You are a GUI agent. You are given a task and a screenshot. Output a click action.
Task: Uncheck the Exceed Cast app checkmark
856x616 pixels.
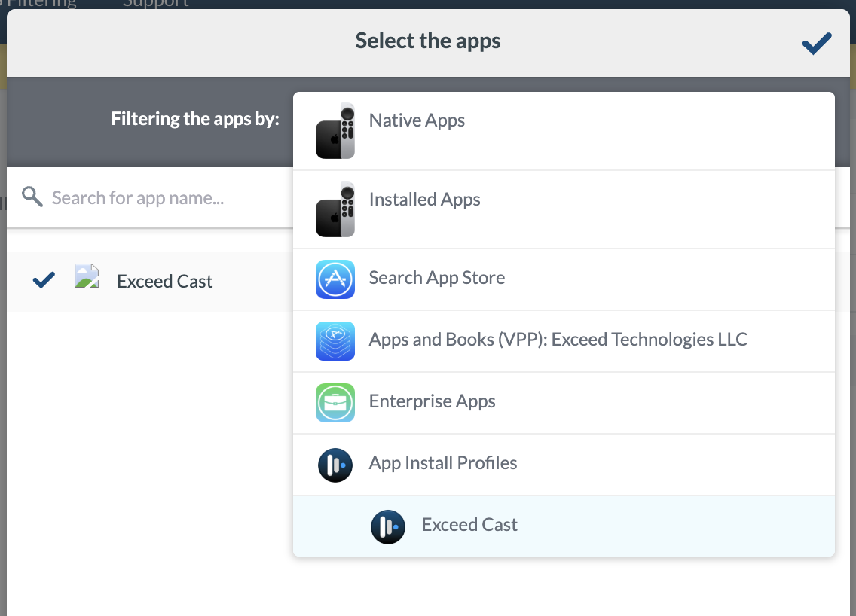(44, 280)
